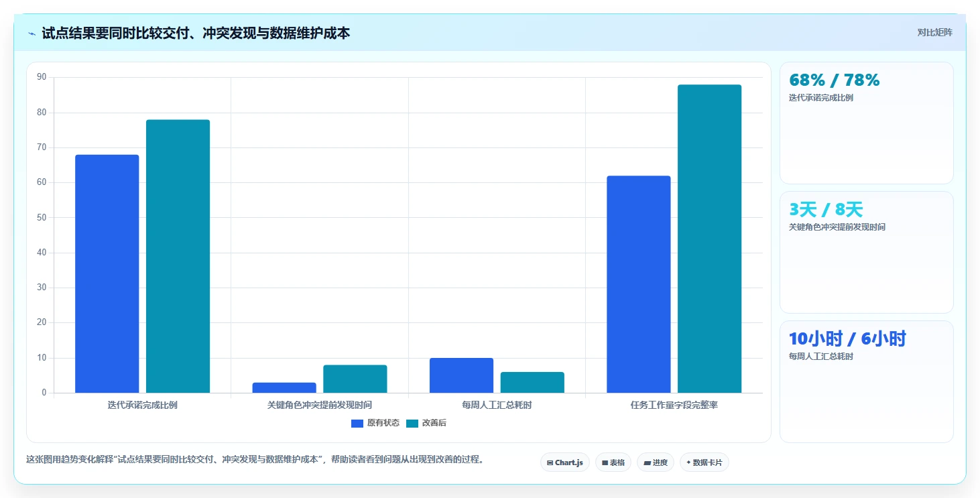Click the 每周人工汇总耗时 caption in the third card
980x498 pixels.
point(821,357)
